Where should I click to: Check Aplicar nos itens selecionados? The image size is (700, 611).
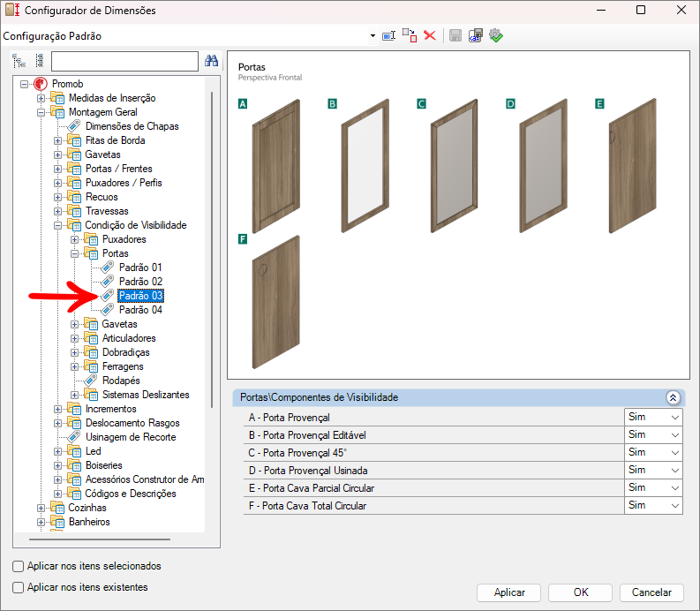pyautogui.click(x=19, y=566)
